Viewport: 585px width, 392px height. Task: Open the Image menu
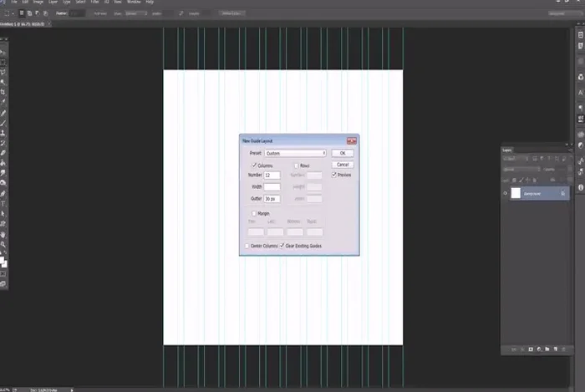[x=38, y=3]
